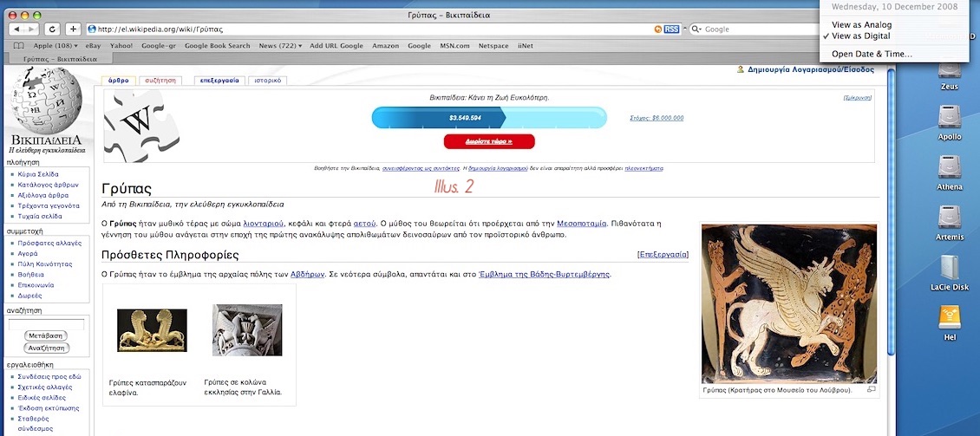The image size is (980, 436).
Task: Switch to the άρθρο tab
Action: tap(118, 81)
